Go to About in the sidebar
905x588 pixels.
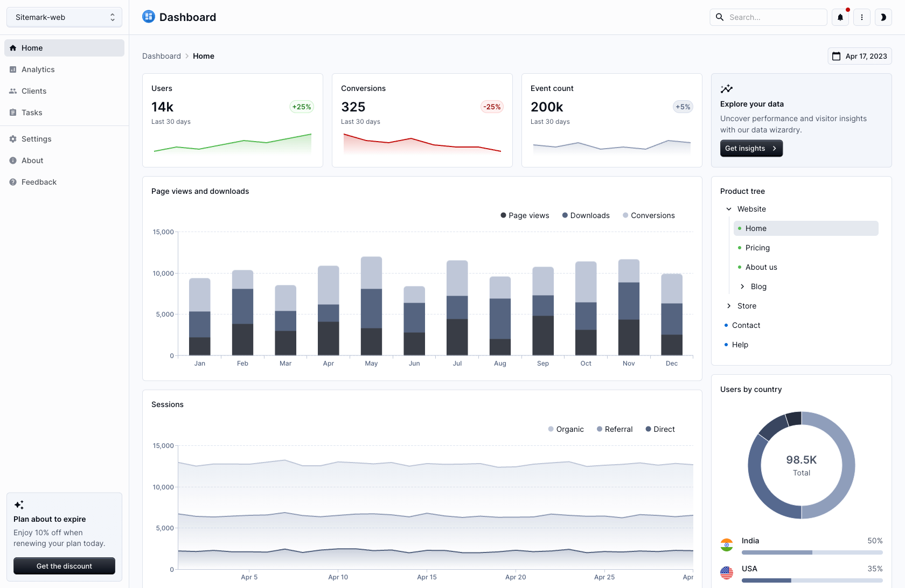coord(32,160)
